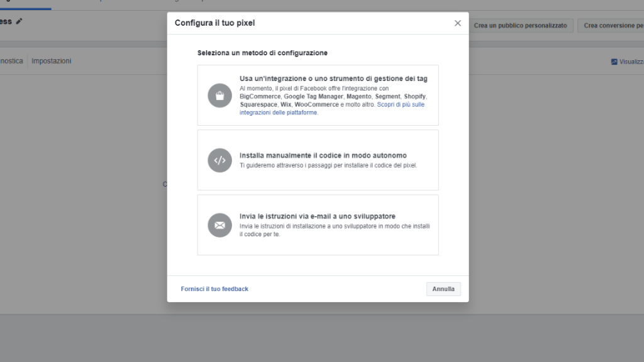Screen dimensions: 644x362
Task: Click Crea conversione personalizzata button
Action: click(x=612, y=25)
